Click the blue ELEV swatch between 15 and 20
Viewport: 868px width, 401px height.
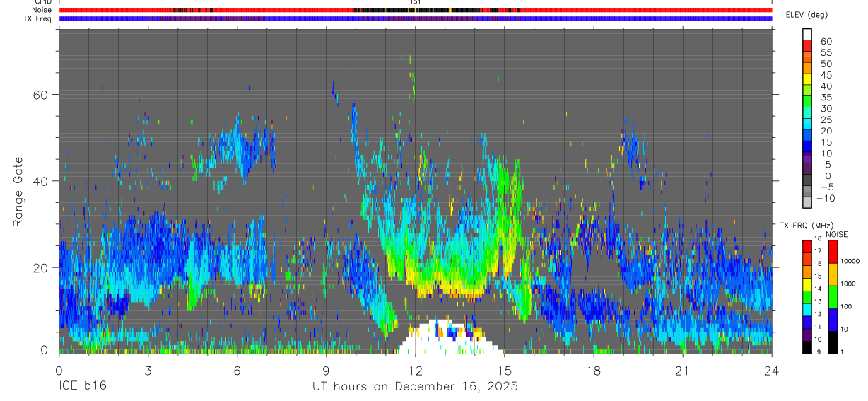pyautogui.click(x=807, y=135)
